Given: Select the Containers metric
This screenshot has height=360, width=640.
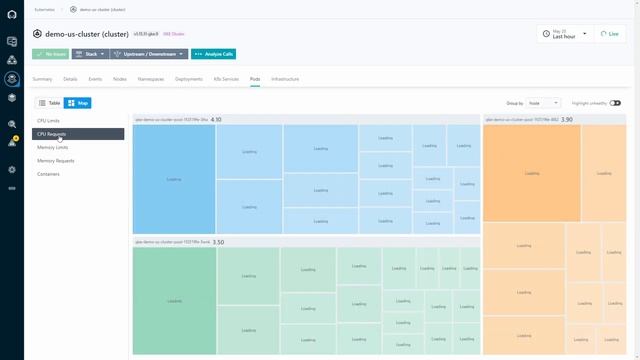Looking at the screenshot, I should pyautogui.click(x=78, y=174).
